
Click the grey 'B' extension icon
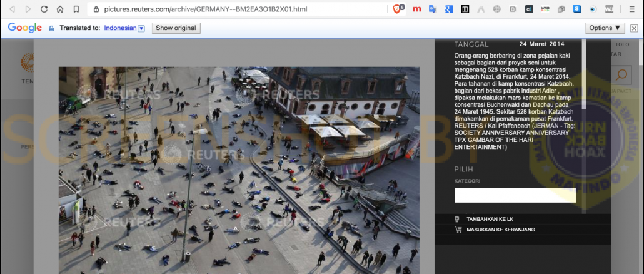point(513,9)
